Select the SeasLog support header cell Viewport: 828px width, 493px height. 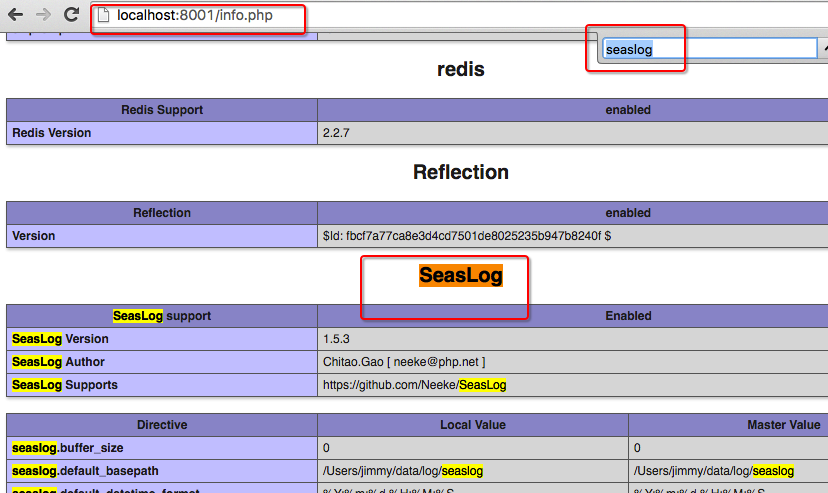tap(162, 316)
